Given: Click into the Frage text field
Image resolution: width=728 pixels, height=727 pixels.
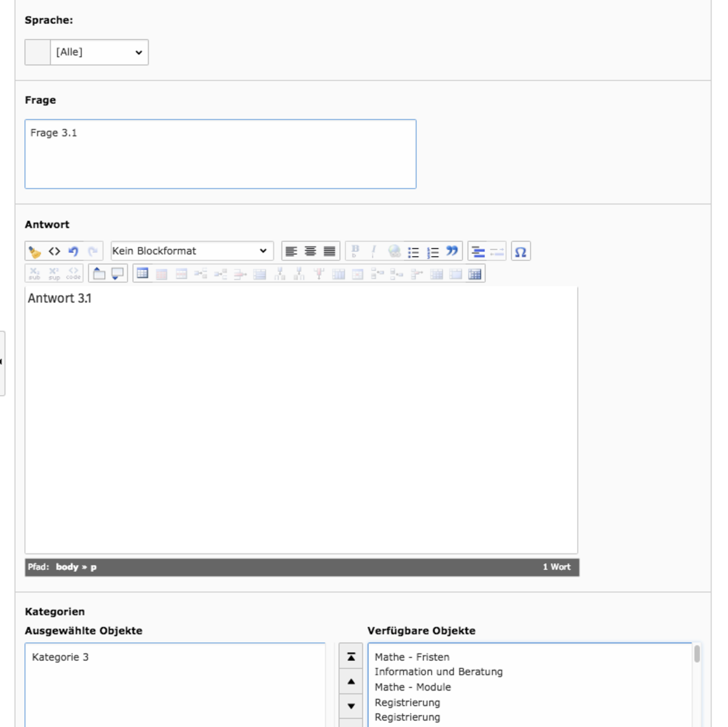Looking at the screenshot, I should 220,154.
